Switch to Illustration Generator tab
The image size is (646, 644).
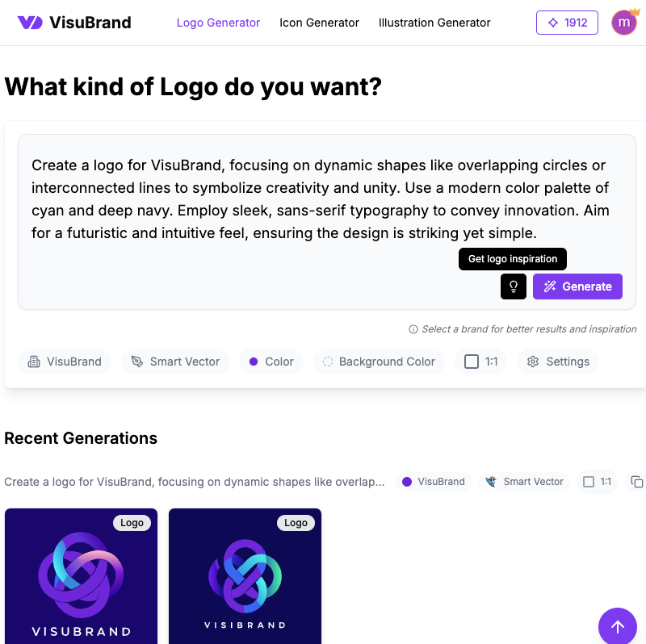tap(434, 23)
